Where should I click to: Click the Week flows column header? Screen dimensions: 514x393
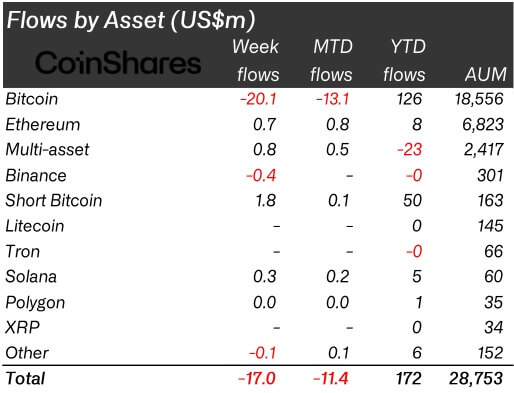point(256,60)
